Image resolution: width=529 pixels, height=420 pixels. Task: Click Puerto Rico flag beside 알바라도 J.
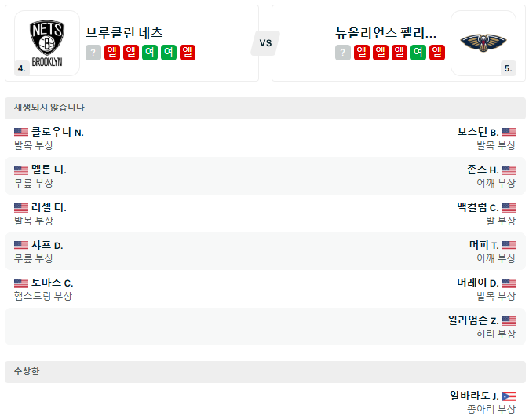(509, 396)
